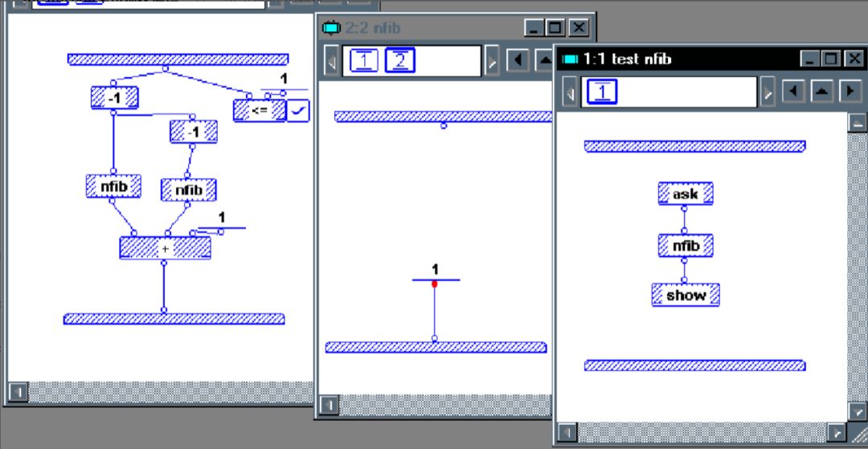Select the -1 operation wired to the input bar
Image resolution: width=868 pixels, height=449 pixels.
pos(115,98)
